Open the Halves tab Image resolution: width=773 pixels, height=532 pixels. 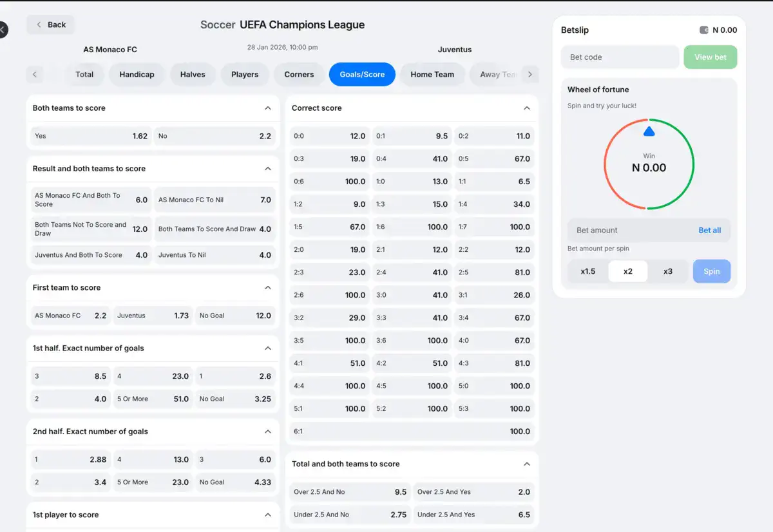click(x=193, y=75)
